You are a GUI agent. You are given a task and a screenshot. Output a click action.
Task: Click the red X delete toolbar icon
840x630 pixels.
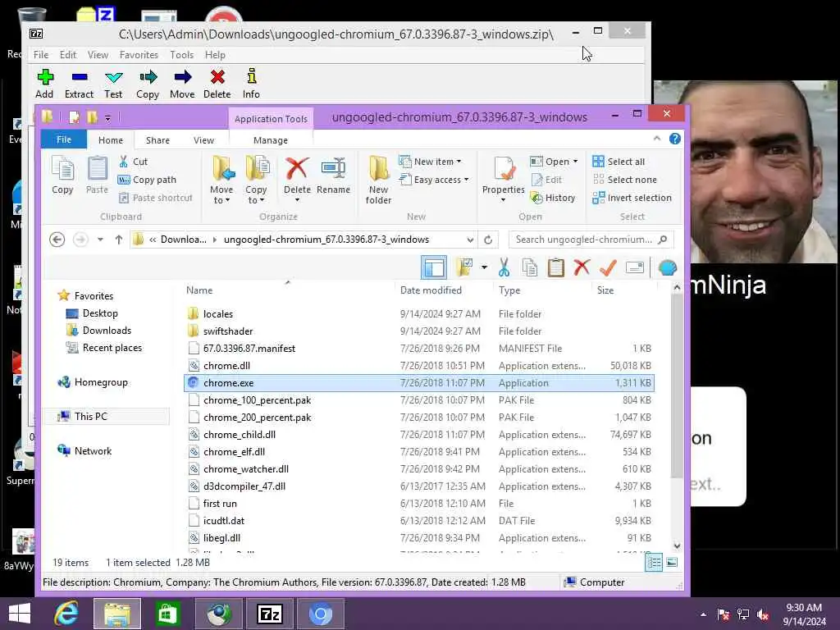point(582,267)
